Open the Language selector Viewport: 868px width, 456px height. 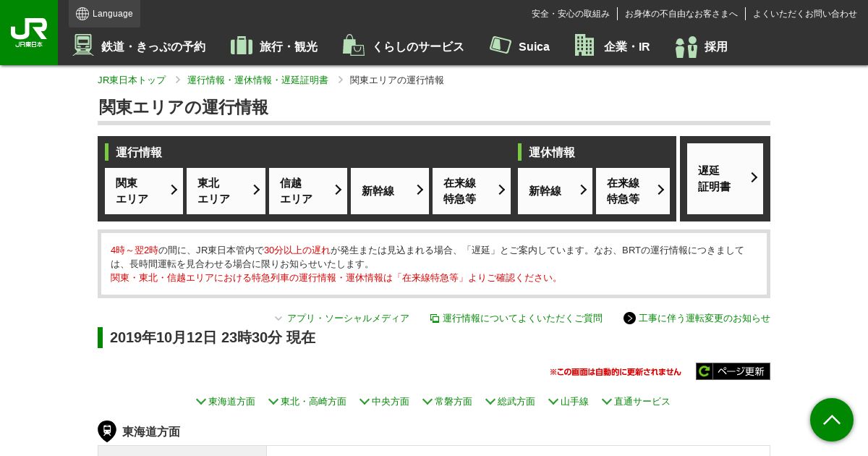click(x=104, y=14)
